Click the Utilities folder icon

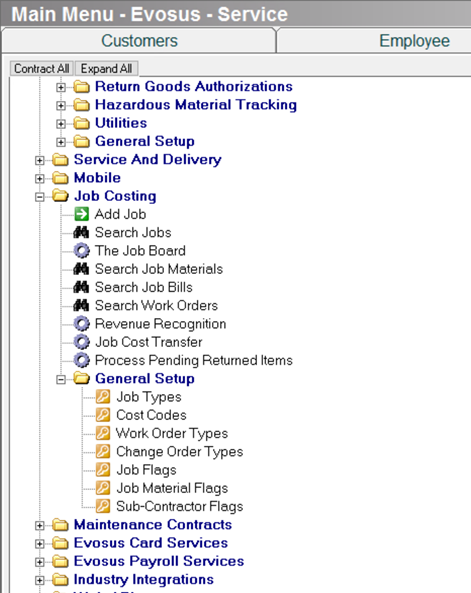click(81, 123)
